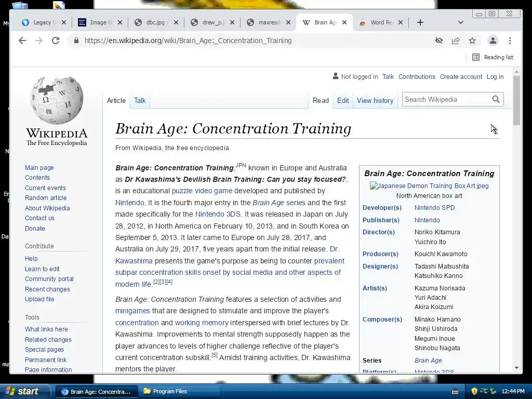Open the profile avatar icon
Screen dimensions: 532x399
coord(493,41)
